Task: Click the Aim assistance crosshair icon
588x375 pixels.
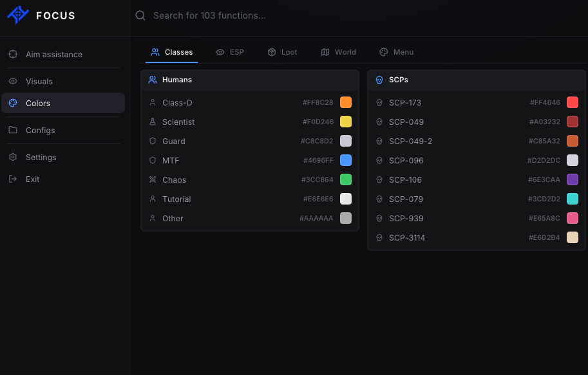Action: (13, 54)
